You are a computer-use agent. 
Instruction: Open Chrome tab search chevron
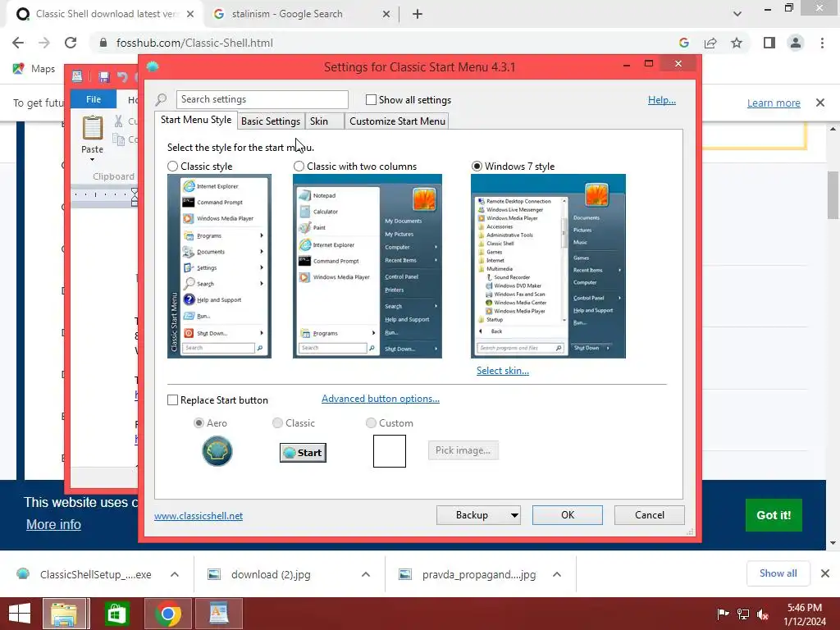tap(737, 14)
